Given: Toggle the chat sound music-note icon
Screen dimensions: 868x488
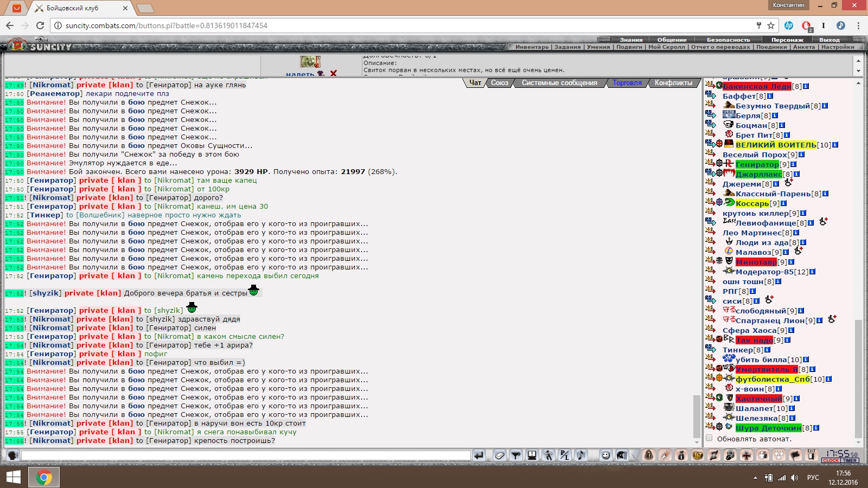Looking at the screenshot, I should point(581,455).
